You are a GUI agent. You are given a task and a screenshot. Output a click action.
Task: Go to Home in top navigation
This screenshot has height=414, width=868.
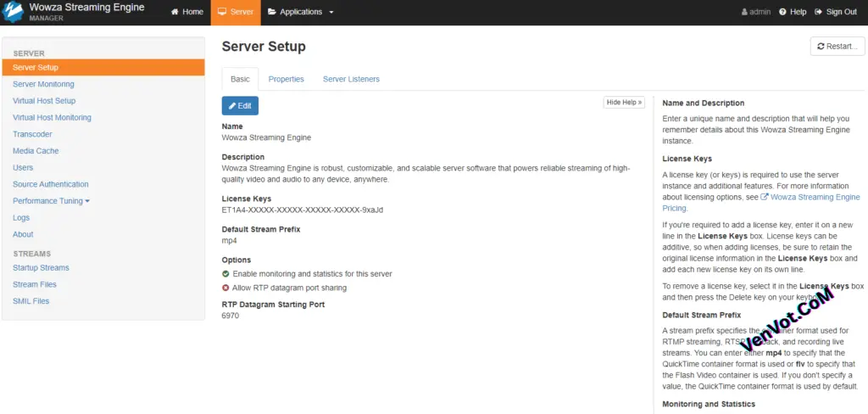187,12
